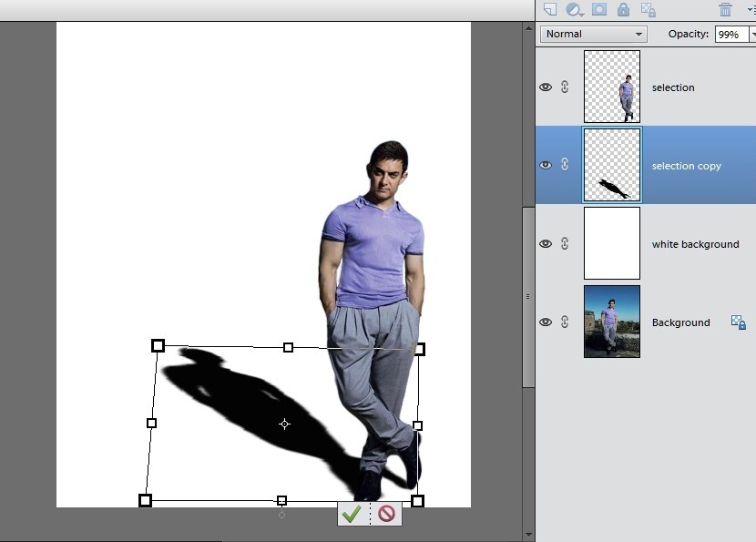Image resolution: width=756 pixels, height=542 pixels.
Task: Hide the Background layer
Action: 546,322
